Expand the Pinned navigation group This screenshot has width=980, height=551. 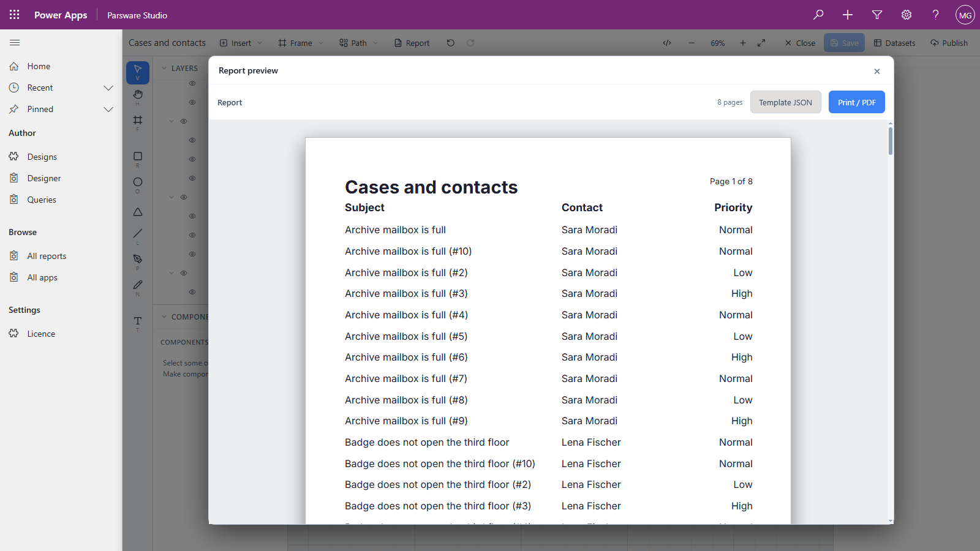108,109
